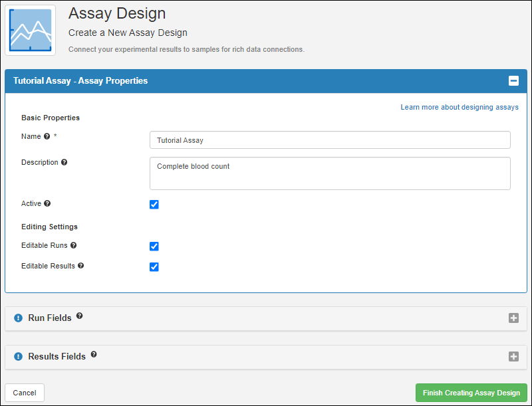Click the help icon beside Run Fields
This screenshot has width=532, height=406.
(x=79, y=316)
